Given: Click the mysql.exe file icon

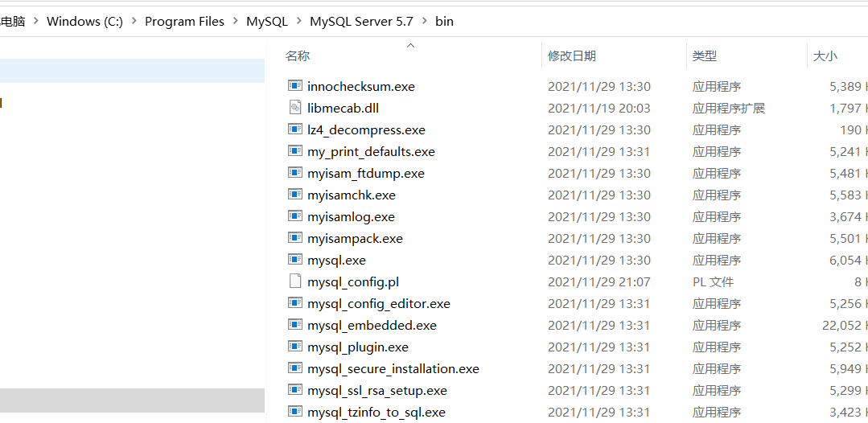Looking at the screenshot, I should point(295,259).
